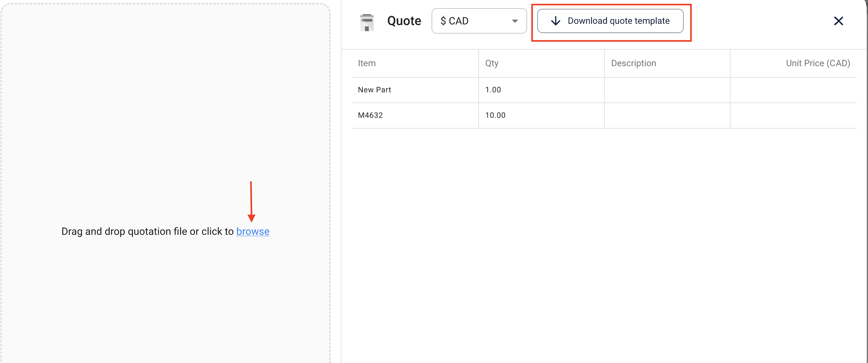Viewport: 868px width, 363px height.
Task: Close the Quote panel with X
Action: pyautogui.click(x=838, y=21)
